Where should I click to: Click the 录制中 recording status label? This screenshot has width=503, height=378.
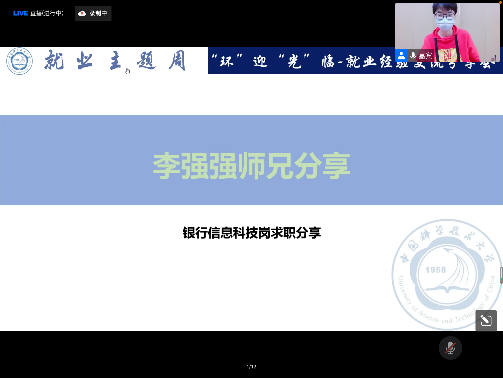click(x=98, y=13)
